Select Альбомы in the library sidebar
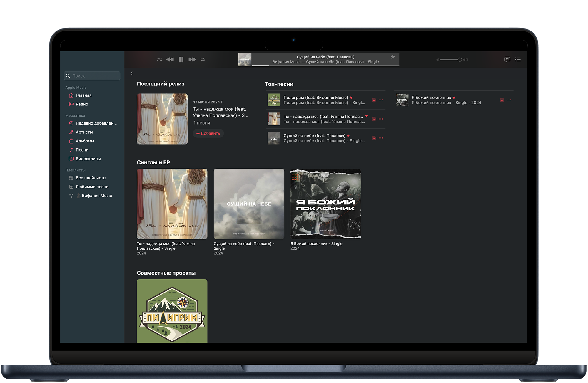 tap(85, 141)
